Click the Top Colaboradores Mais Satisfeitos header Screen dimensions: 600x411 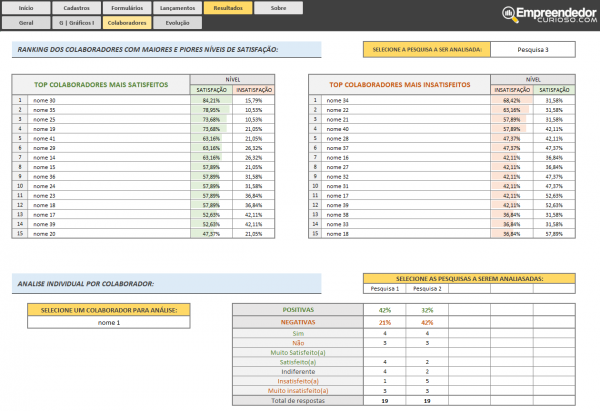[101, 85]
